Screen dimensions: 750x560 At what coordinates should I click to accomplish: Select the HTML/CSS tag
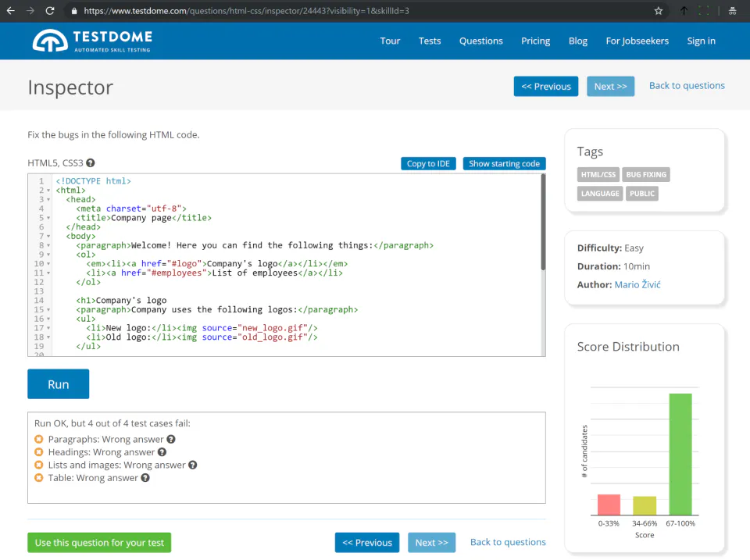598,174
